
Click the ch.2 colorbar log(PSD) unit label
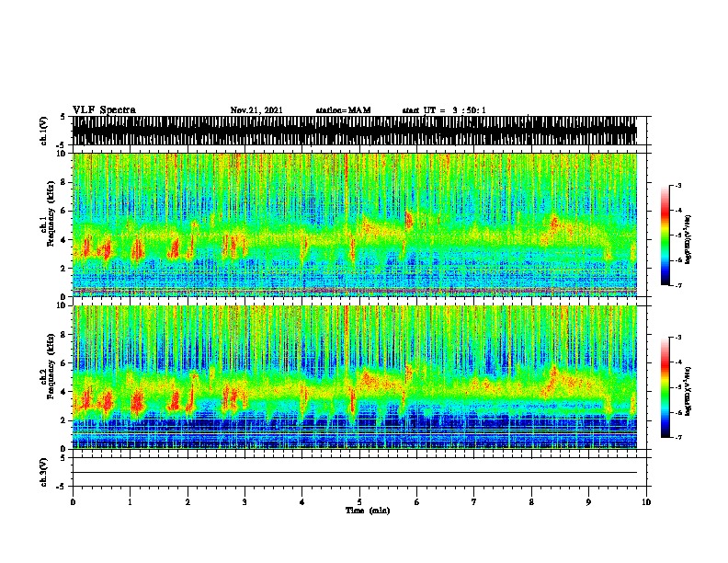click(x=688, y=391)
